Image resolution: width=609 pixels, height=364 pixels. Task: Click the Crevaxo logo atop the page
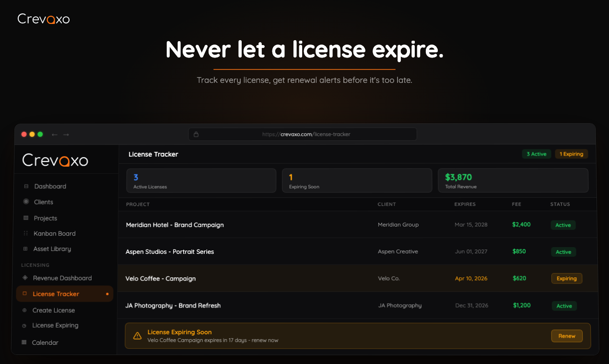pos(44,19)
